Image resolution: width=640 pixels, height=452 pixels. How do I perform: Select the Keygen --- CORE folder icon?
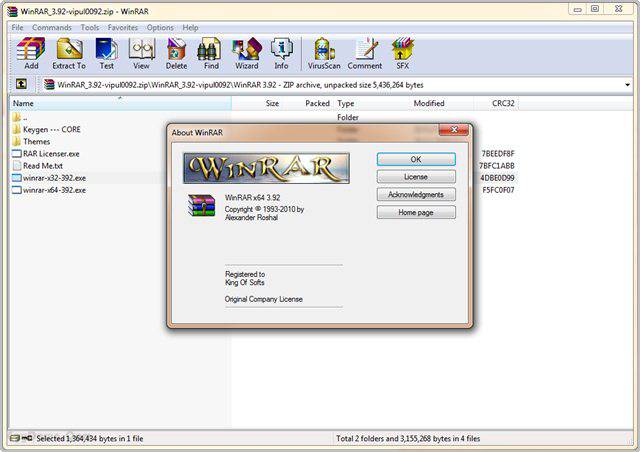click(17, 129)
